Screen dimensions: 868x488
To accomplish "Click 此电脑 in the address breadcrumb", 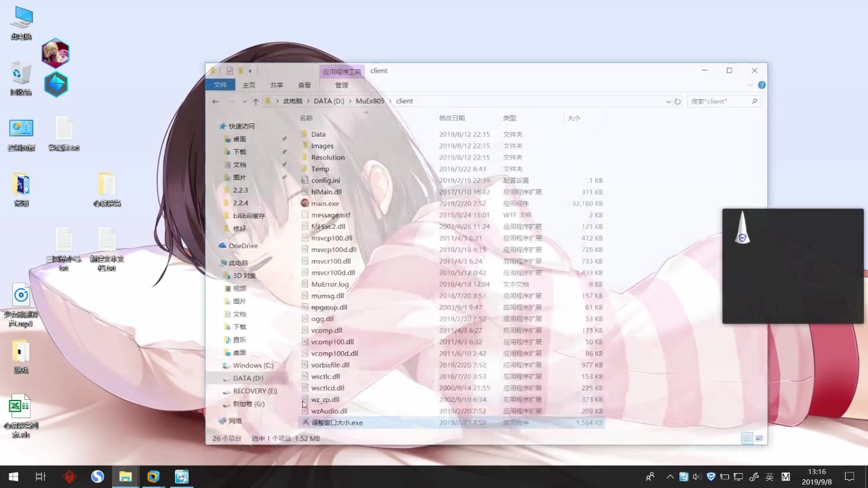I will (x=293, y=101).
